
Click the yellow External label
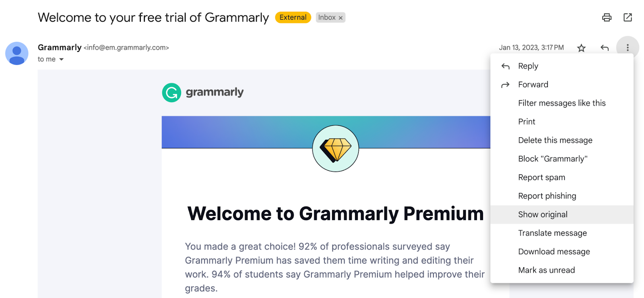click(x=293, y=17)
